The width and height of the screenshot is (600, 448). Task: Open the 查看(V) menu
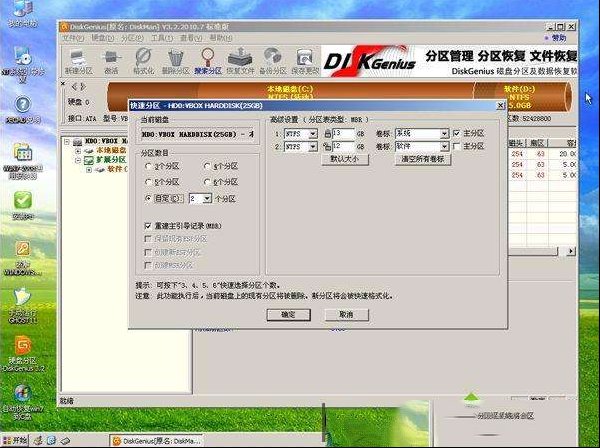click(191, 38)
